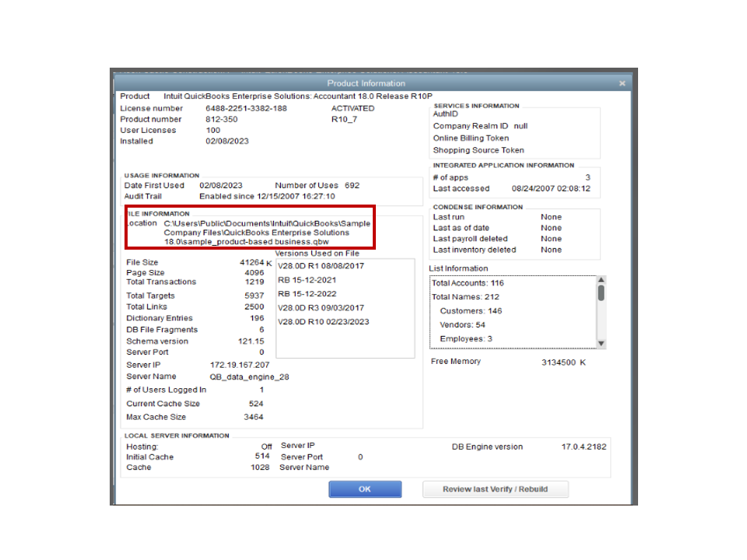Screen dimensions: 747x560
Task: Click the Hosting Off value
Action: (x=267, y=447)
